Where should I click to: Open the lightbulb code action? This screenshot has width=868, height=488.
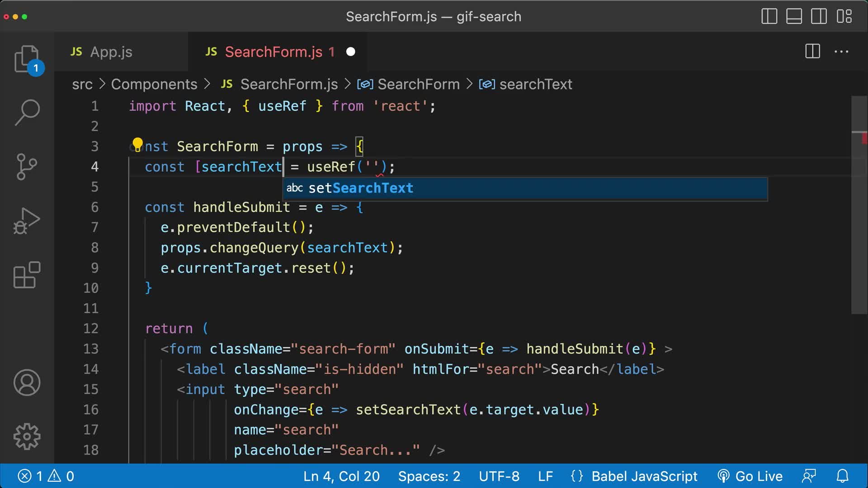138,144
